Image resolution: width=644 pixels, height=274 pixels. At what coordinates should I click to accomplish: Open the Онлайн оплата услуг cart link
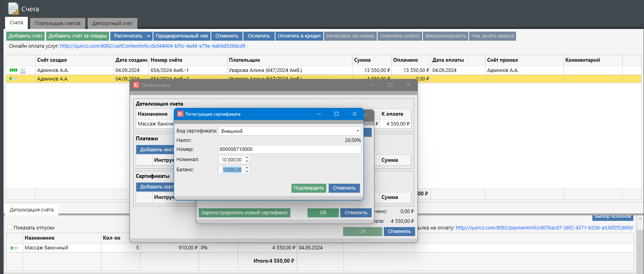click(x=153, y=46)
